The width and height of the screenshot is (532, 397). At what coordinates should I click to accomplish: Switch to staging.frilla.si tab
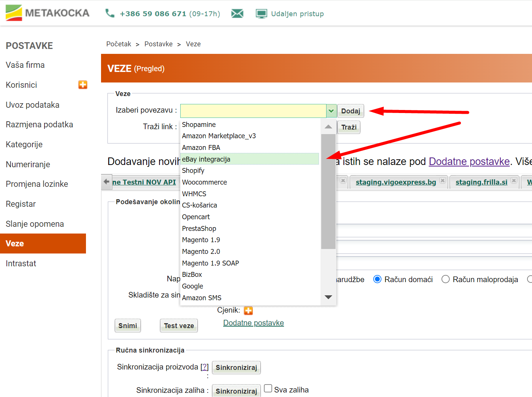tap(481, 182)
